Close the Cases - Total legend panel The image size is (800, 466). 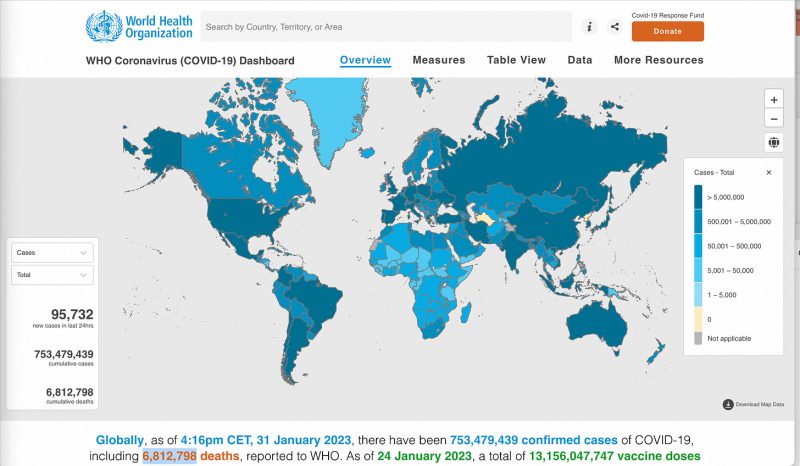coord(769,172)
